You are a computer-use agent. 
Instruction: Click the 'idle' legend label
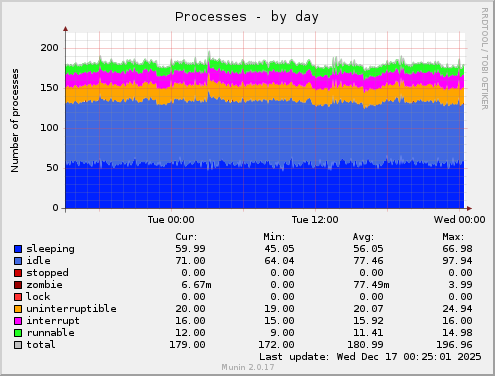click(x=38, y=260)
